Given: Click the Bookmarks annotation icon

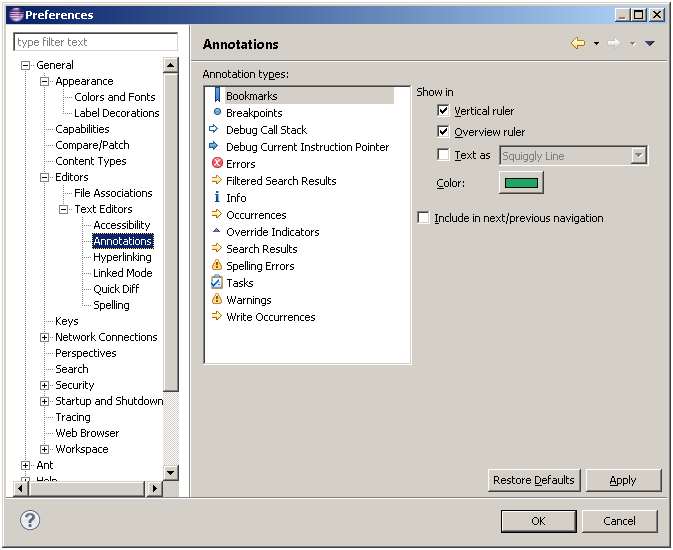Looking at the screenshot, I should pyautogui.click(x=217, y=95).
